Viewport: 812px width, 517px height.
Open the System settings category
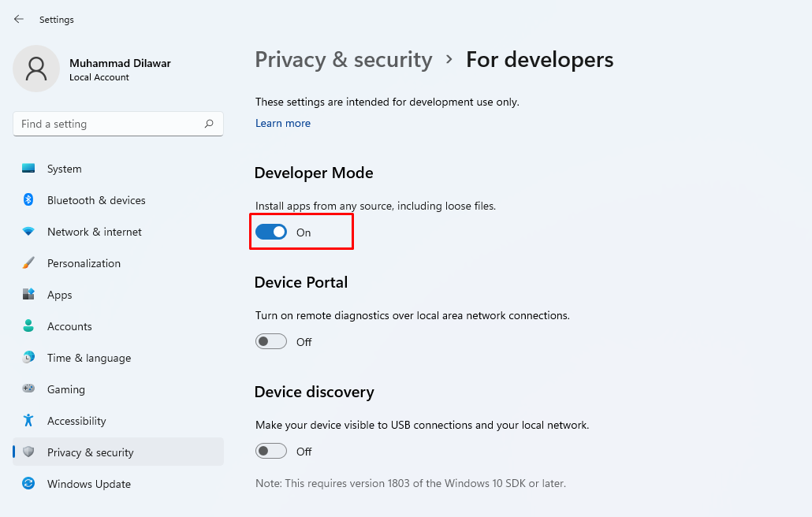(118, 169)
